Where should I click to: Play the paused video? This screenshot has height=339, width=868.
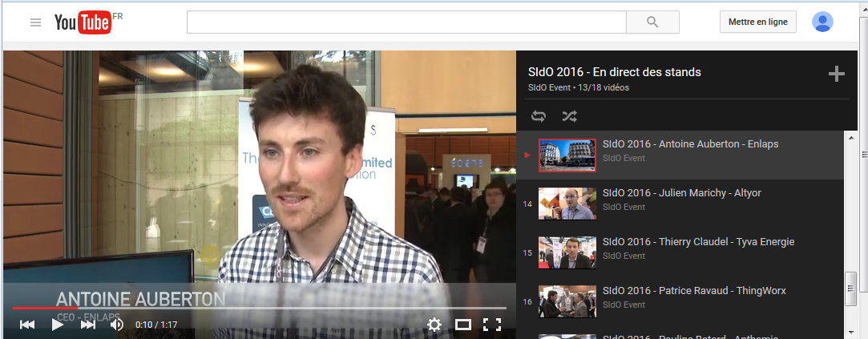[x=57, y=325]
